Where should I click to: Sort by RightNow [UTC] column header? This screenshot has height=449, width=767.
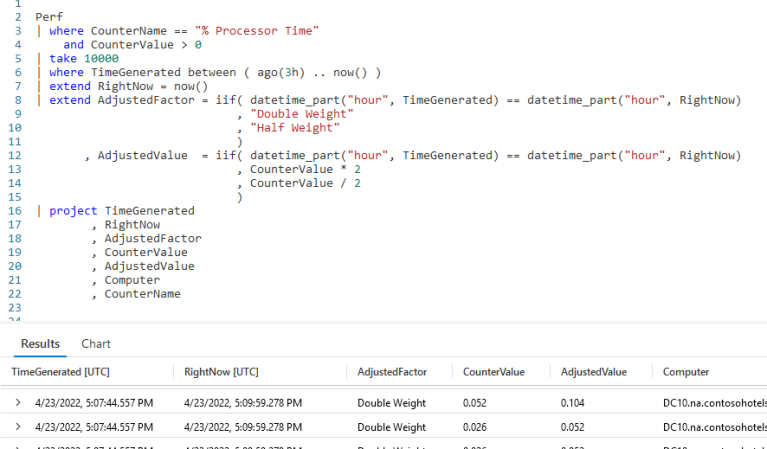pyautogui.click(x=221, y=372)
